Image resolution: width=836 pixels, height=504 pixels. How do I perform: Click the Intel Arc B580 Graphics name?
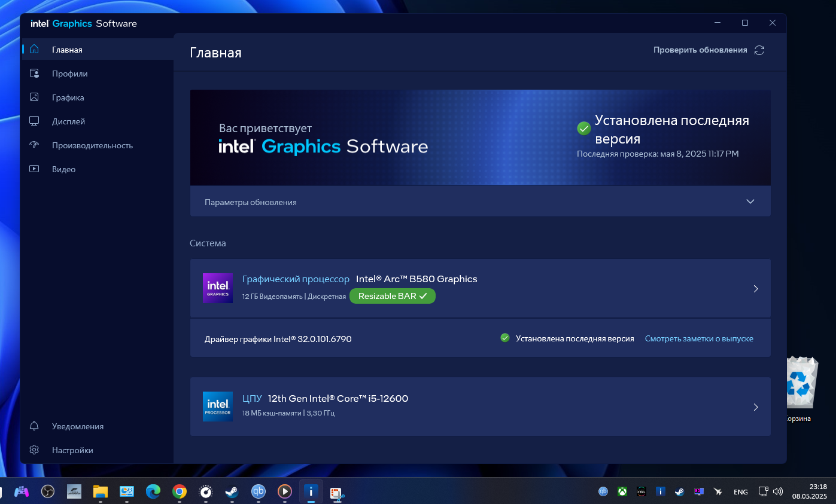417,279
